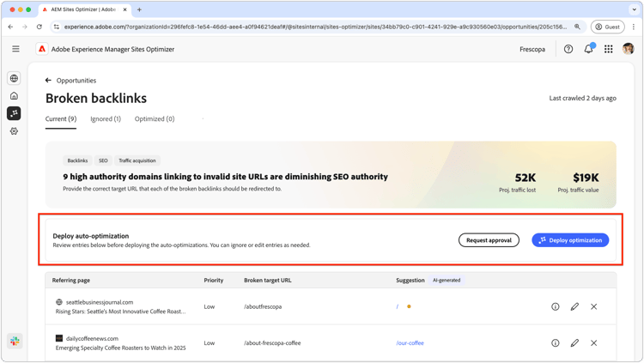Click Rising Stars article title
This screenshot has width=644, height=363.
pos(120,312)
